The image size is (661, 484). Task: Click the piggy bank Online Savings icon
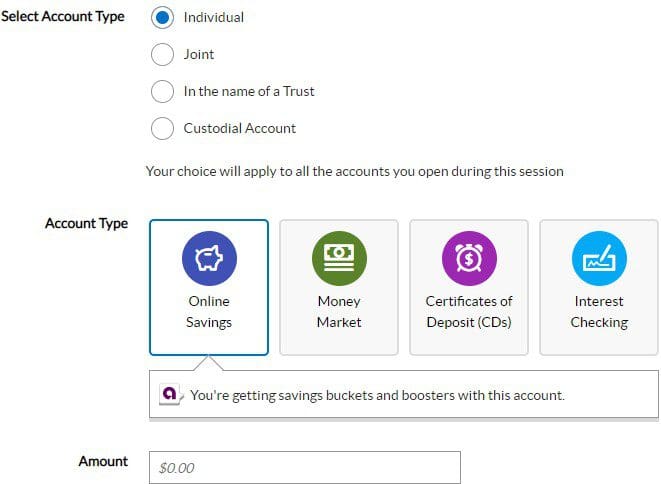point(209,258)
